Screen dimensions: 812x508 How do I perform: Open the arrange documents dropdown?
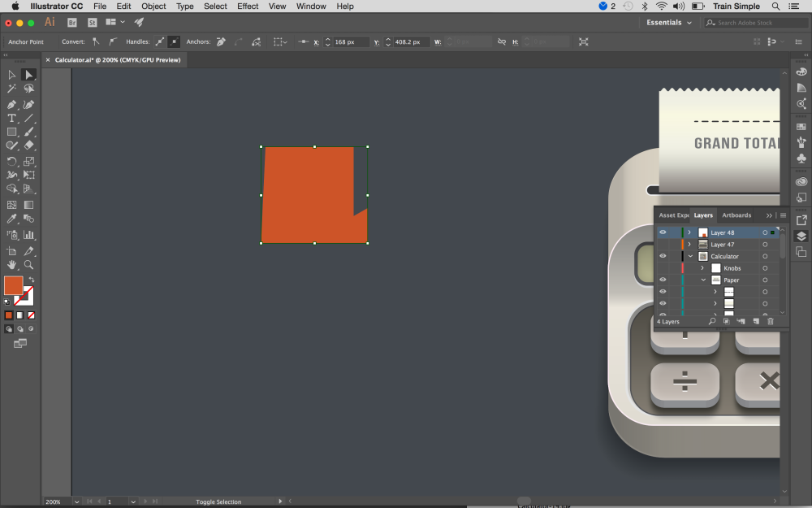coord(115,22)
